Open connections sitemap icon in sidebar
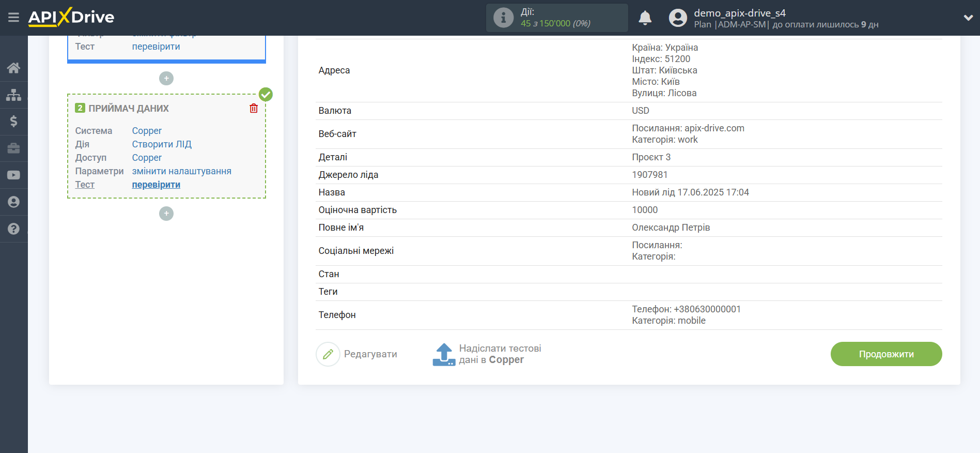Image resolution: width=980 pixels, height=453 pixels. coord(13,95)
